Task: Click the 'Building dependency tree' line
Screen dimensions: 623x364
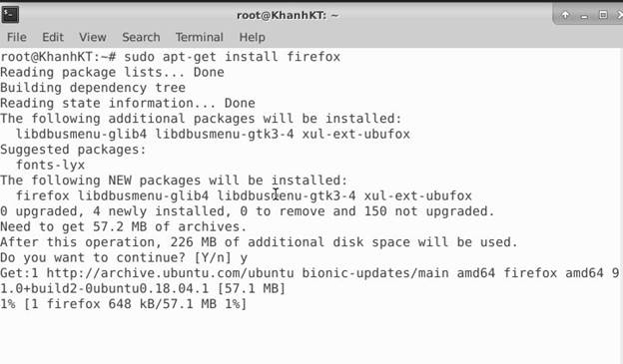Action: point(93,88)
